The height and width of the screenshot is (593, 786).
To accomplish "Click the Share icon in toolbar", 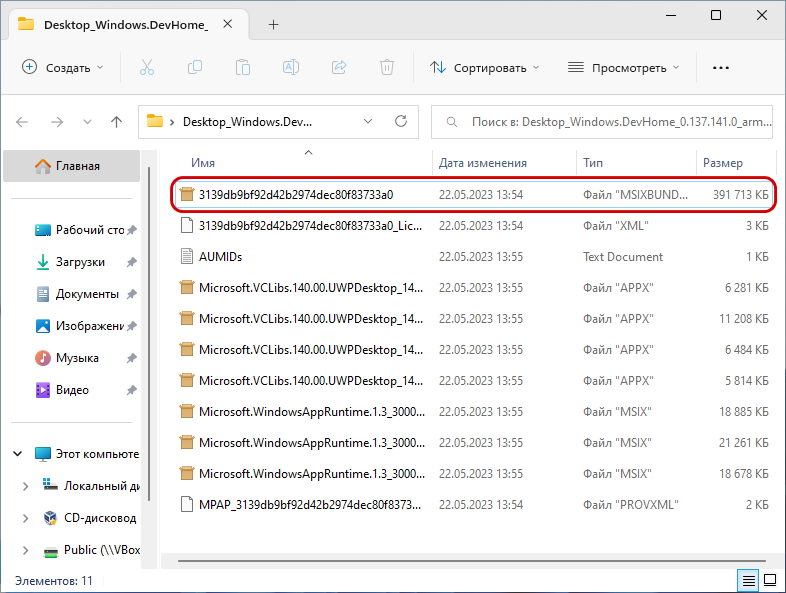I will 339,67.
